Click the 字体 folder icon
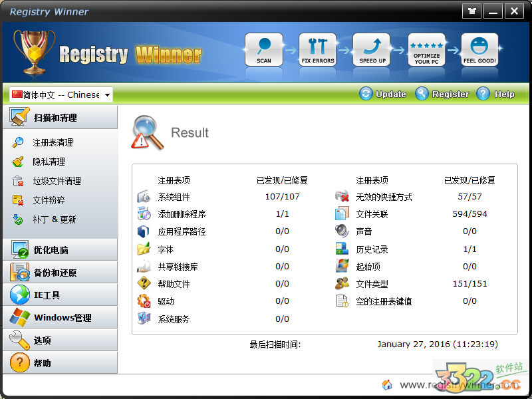Image resolution: width=532 pixels, height=399 pixels. pos(144,249)
